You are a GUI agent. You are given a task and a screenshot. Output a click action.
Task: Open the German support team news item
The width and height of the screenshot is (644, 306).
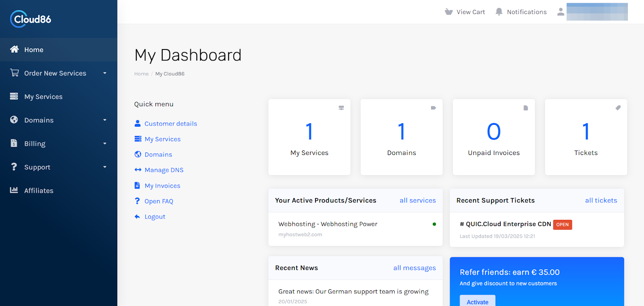[x=353, y=292]
